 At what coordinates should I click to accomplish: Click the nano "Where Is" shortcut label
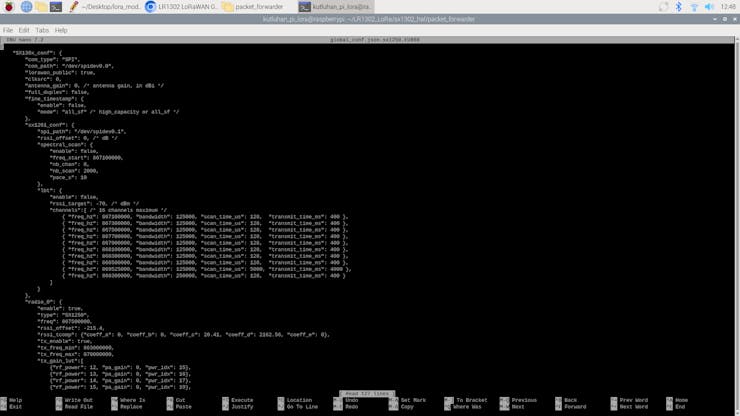[x=133, y=400]
